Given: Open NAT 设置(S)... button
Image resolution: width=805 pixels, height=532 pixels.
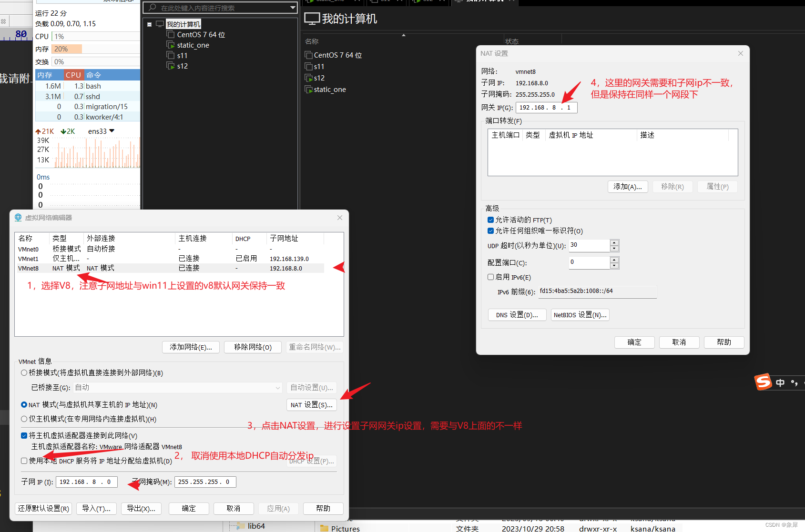Looking at the screenshot, I should pos(312,405).
